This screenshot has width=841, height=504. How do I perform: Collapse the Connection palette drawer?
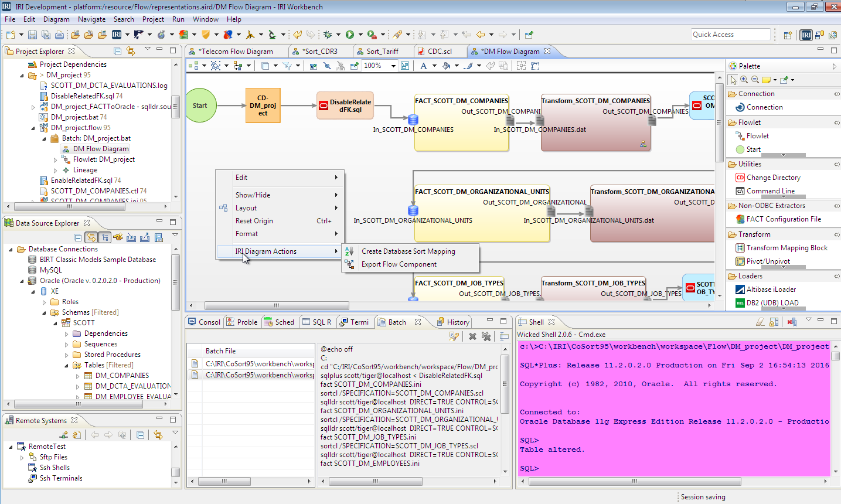[x=782, y=94]
